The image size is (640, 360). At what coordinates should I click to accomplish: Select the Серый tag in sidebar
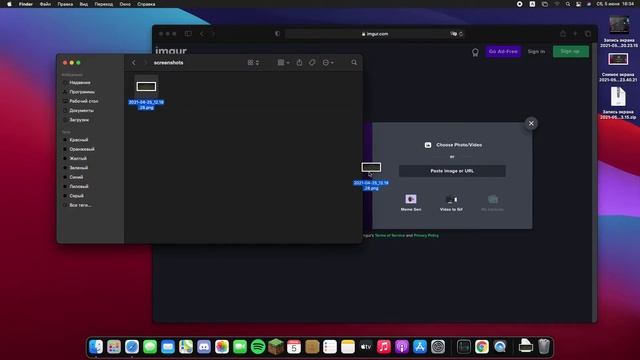pos(76,196)
